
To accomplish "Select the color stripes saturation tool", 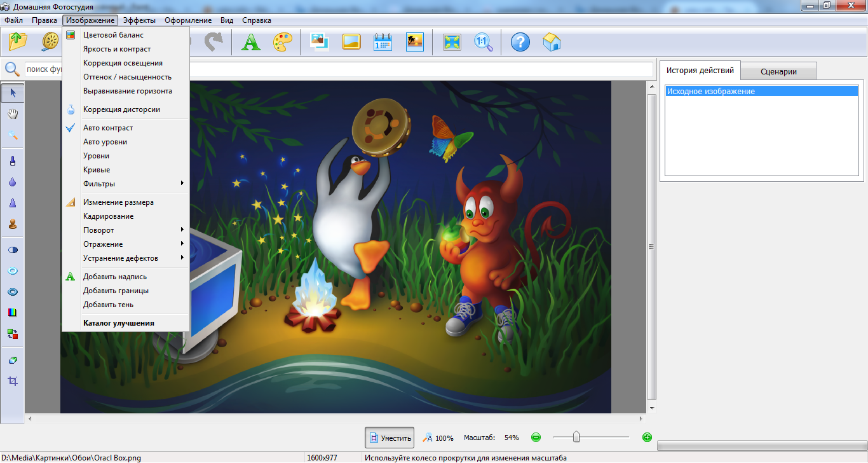I will [13, 312].
